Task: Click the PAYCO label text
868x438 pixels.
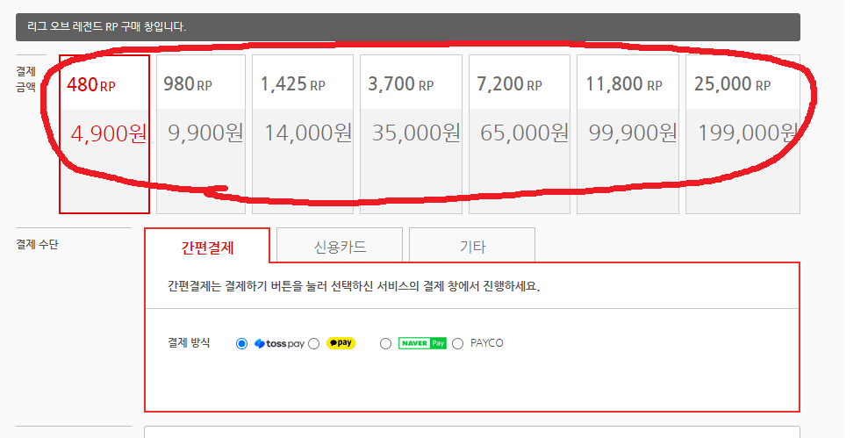Action: point(486,342)
